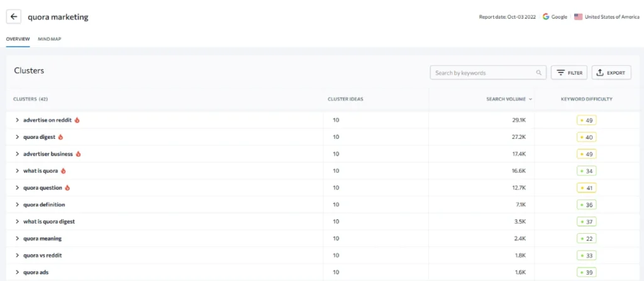Expand the quora vs reddit cluster
This screenshot has width=644, height=281.
17,255
